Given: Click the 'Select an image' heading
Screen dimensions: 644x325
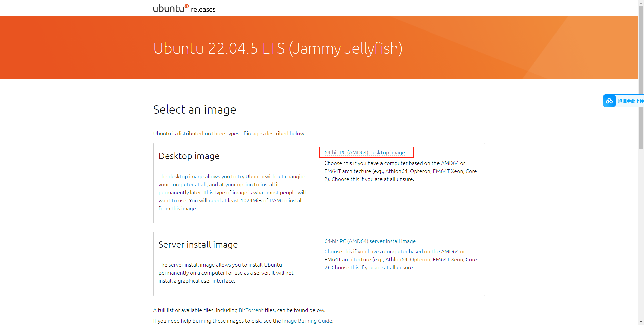Looking at the screenshot, I should (x=194, y=110).
